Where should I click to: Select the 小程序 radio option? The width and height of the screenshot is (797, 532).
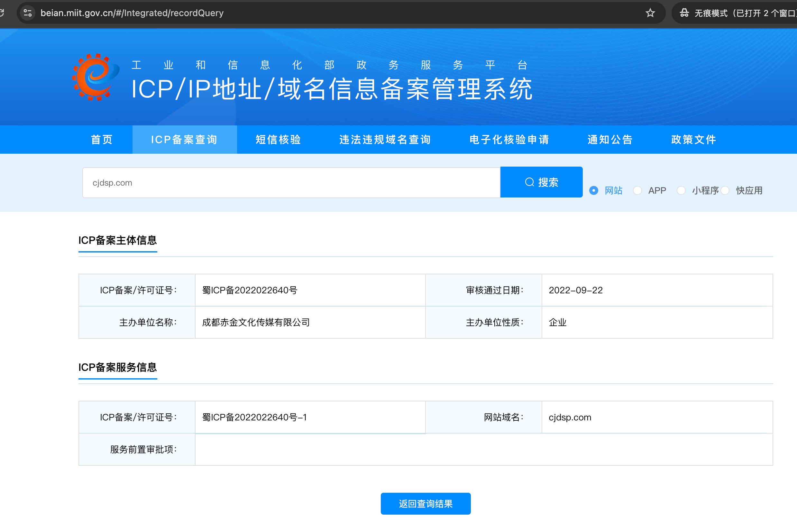(x=681, y=190)
